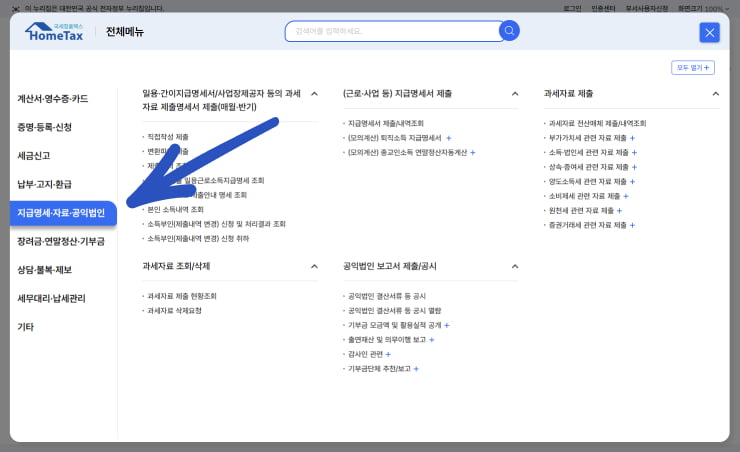740x452 pixels.
Task: Expand plus icon next to 부가가치세 관련 자료 제출
Action: (634, 138)
